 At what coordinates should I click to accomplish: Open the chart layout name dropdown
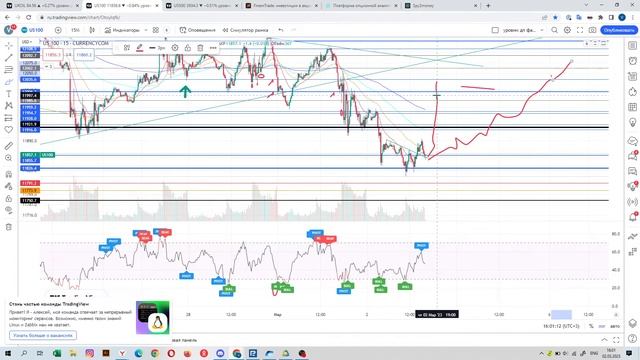[x=522, y=30]
